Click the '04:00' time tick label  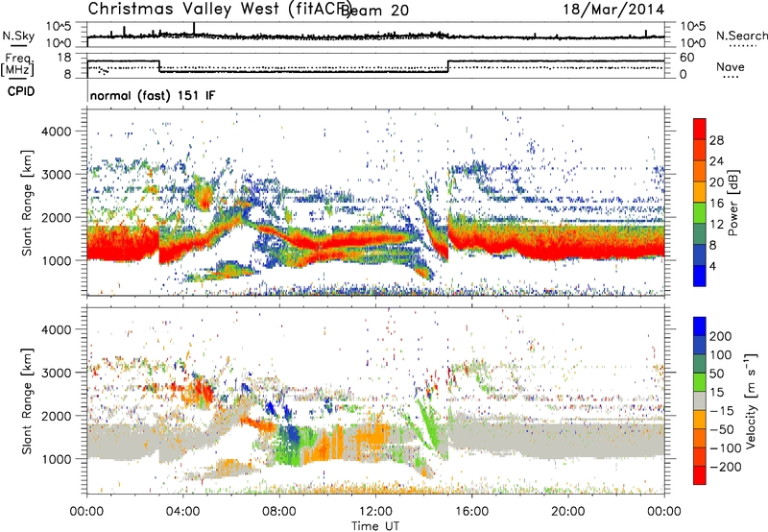coord(182,512)
